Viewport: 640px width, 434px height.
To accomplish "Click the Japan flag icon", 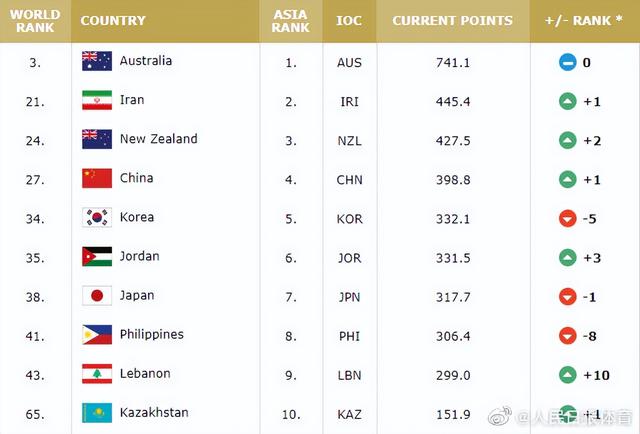I will [97, 295].
